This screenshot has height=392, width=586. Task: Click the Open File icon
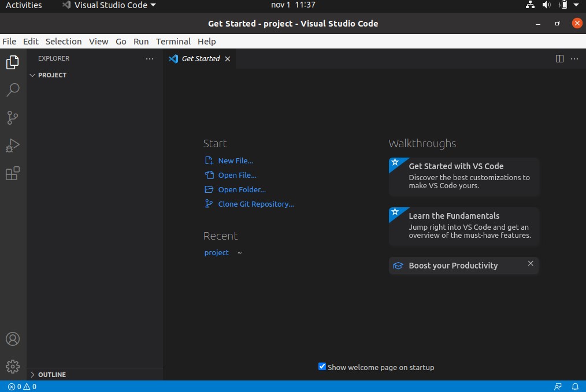pos(209,175)
